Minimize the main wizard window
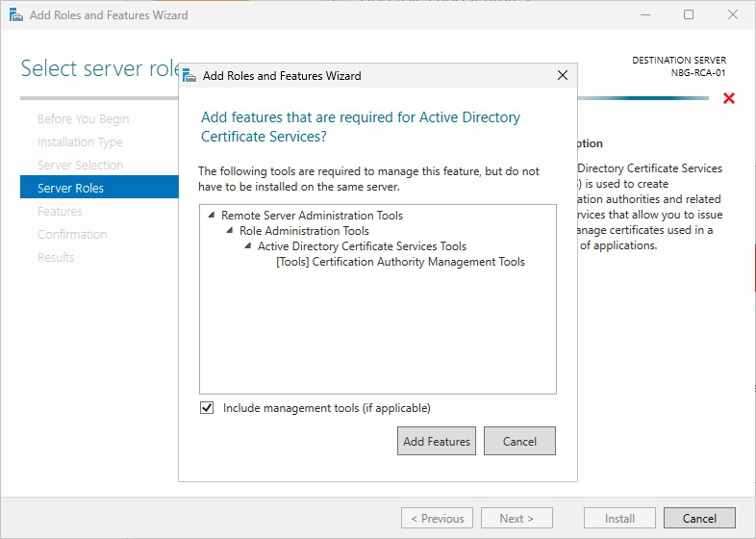756x539 pixels. [645, 15]
